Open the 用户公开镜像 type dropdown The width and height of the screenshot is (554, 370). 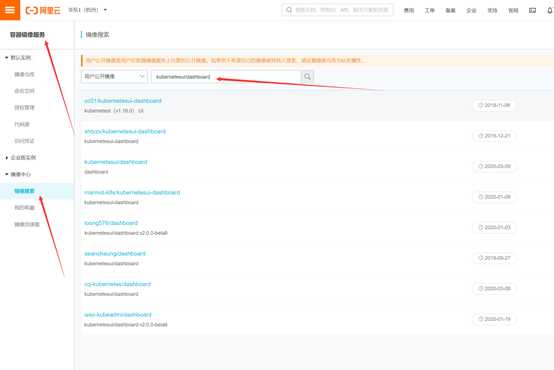114,77
